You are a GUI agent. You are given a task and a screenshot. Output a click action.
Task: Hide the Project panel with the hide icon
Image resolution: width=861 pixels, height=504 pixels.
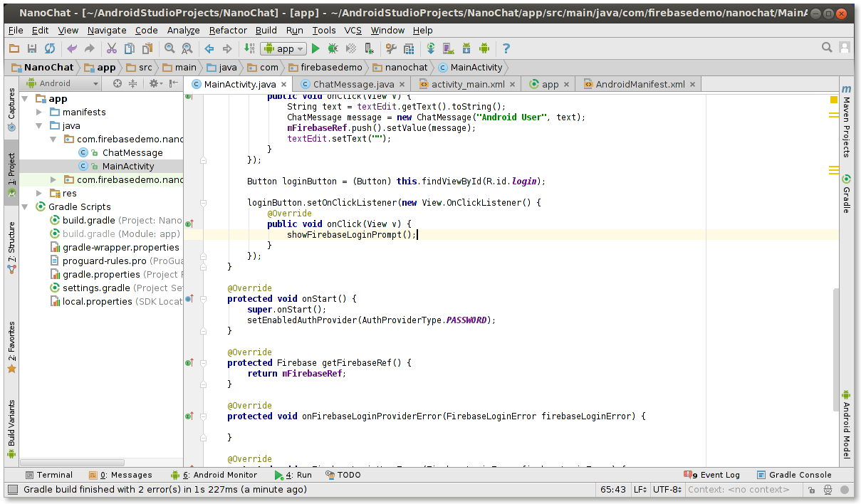[x=175, y=83]
